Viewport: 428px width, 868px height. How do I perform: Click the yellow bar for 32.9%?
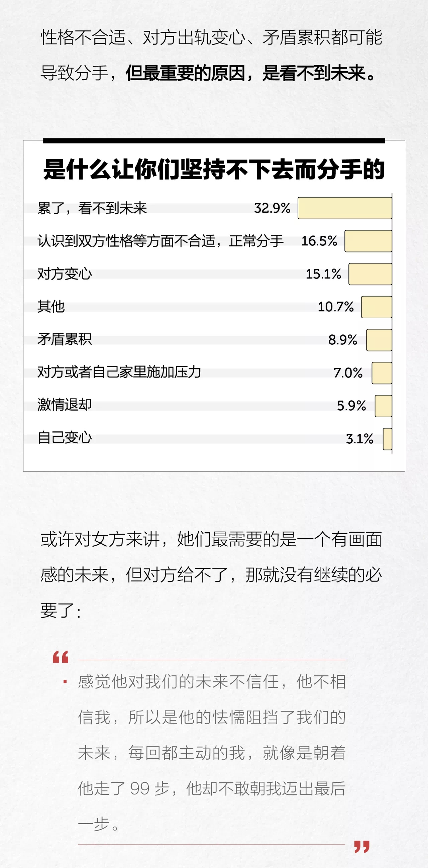point(345,208)
